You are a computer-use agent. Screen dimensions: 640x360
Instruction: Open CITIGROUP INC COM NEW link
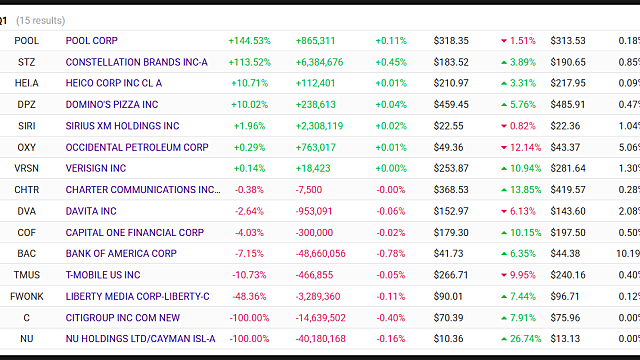coord(122,318)
